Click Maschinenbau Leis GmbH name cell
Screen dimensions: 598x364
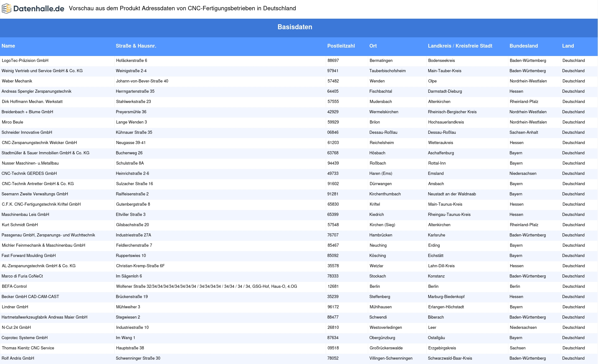(25, 214)
